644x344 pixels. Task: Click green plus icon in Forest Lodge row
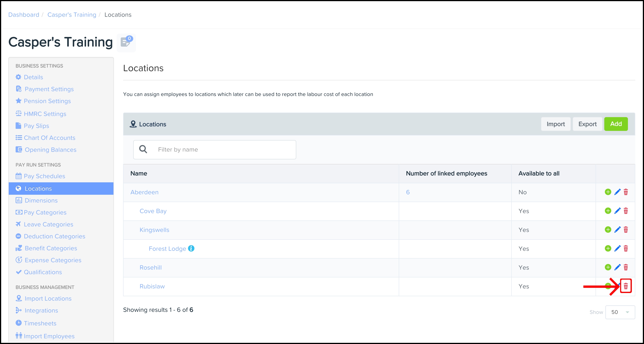tap(608, 248)
